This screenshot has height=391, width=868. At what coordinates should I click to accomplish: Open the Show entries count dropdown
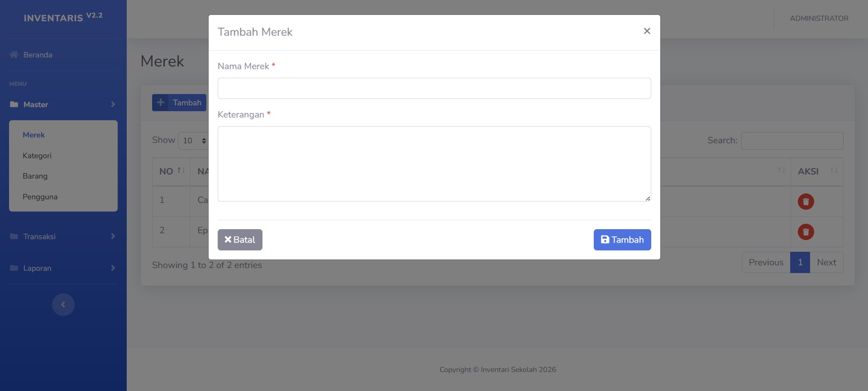(194, 141)
